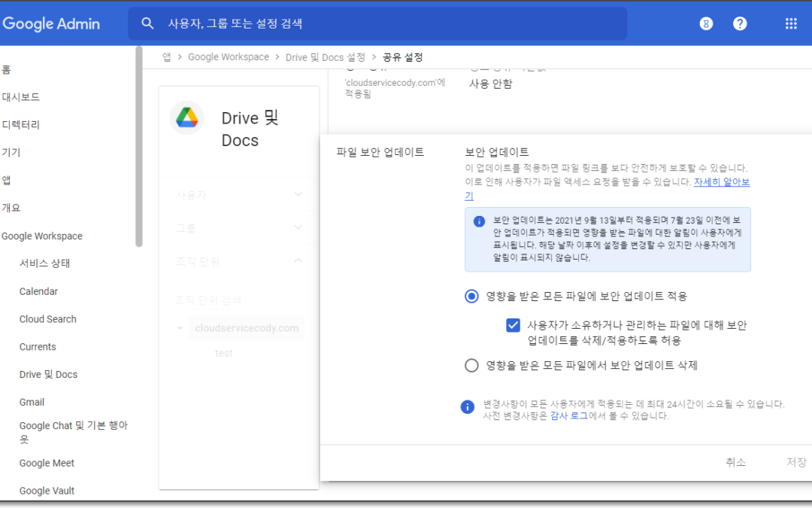Open 앱 in the sidebar
Viewport: 812px width, 508px height.
(6, 180)
